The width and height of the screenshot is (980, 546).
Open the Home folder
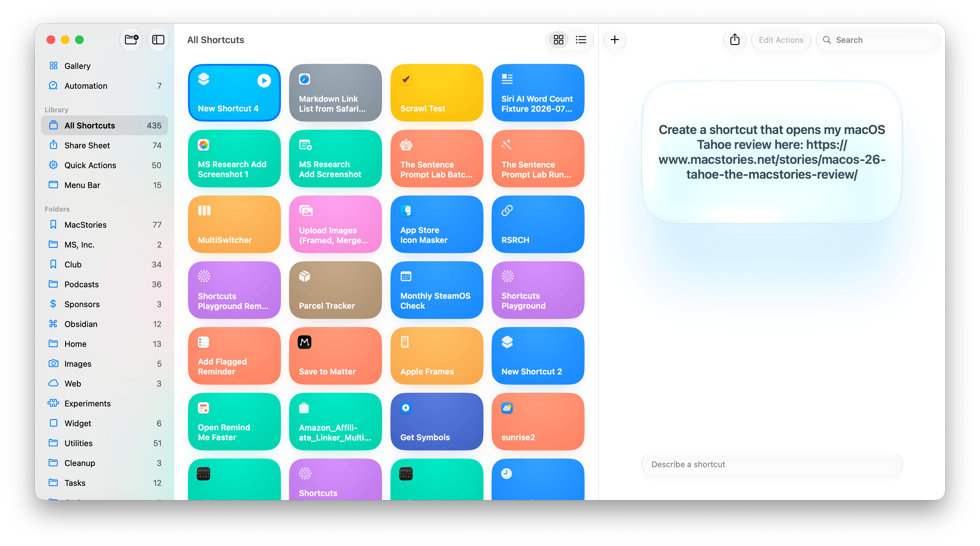point(104,344)
